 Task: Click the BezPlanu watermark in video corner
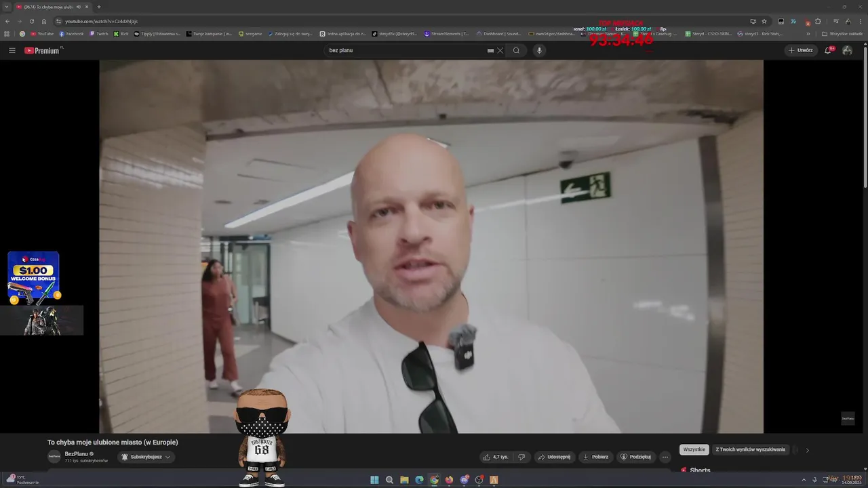click(x=848, y=418)
